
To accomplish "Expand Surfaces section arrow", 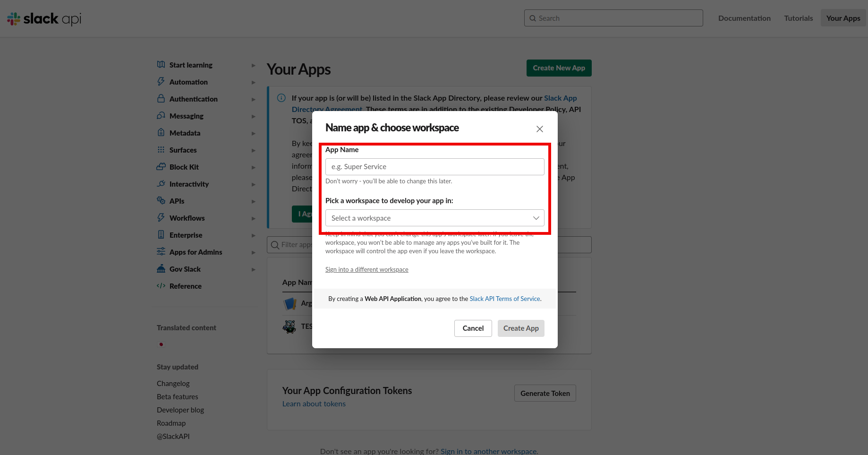I will point(254,150).
